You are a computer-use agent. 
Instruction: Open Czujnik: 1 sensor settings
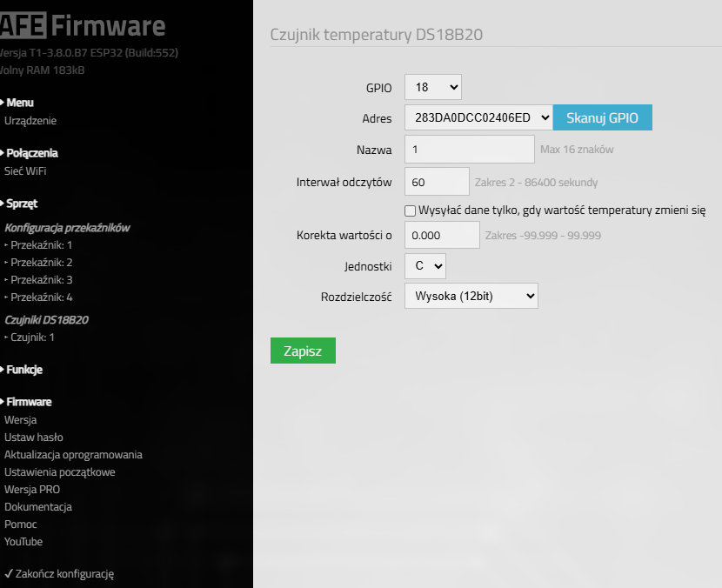(x=32, y=337)
